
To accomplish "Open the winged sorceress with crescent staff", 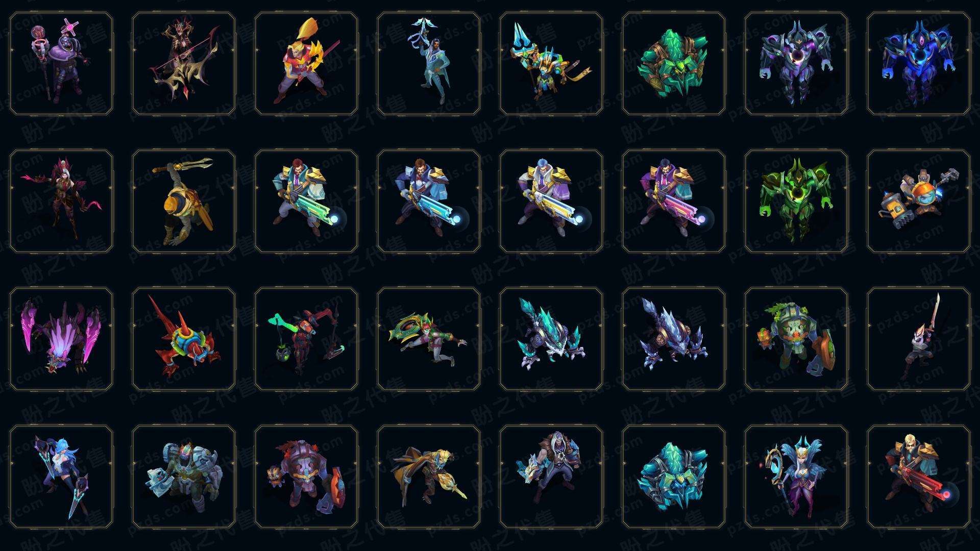I will click(796, 477).
